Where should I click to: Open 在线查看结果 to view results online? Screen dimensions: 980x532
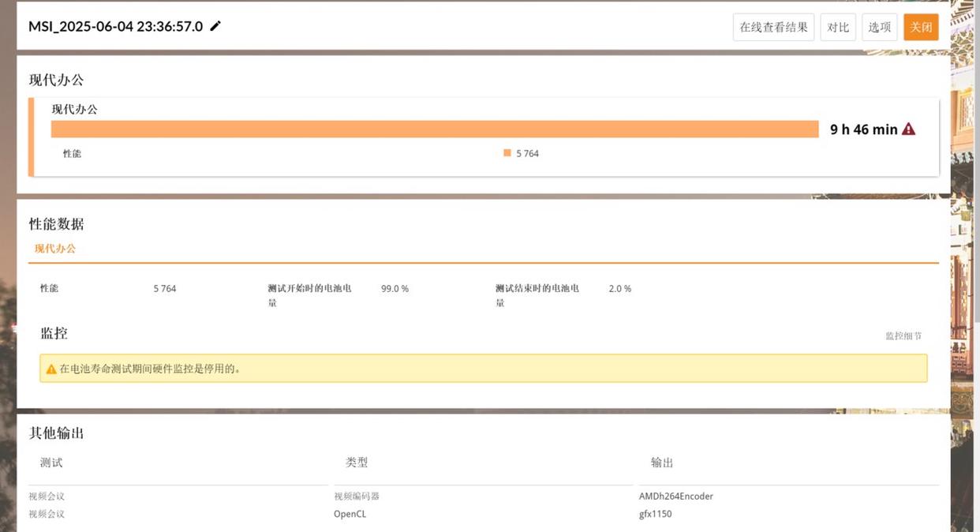(773, 27)
